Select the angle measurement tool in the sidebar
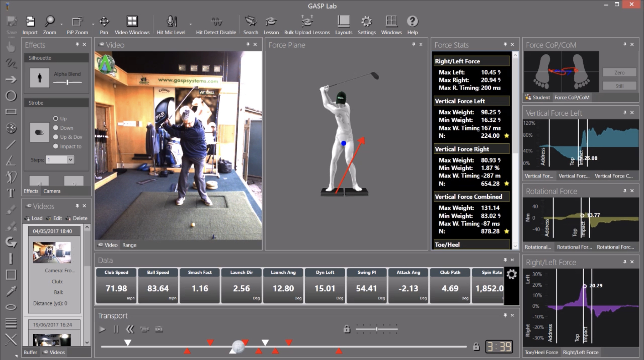 (x=11, y=160)
